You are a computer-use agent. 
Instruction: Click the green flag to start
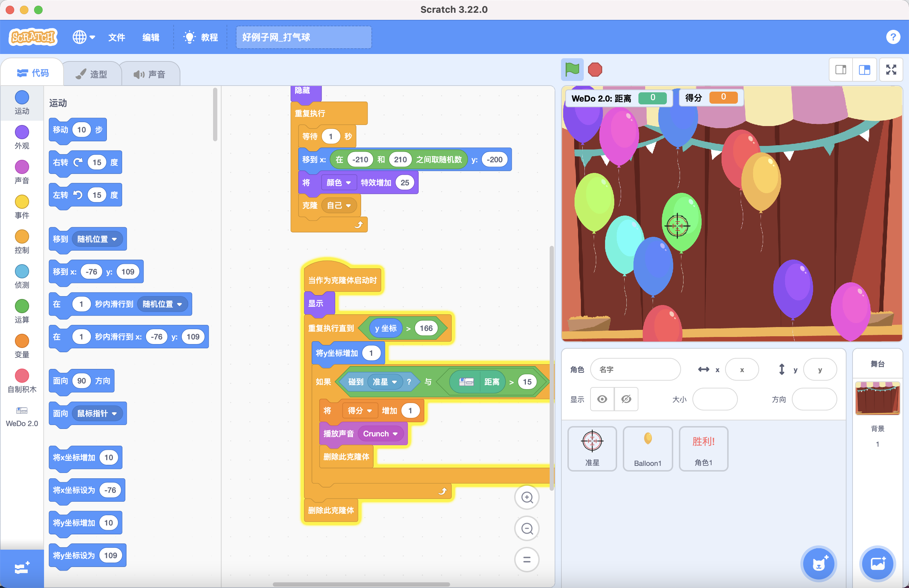(572, 70)
